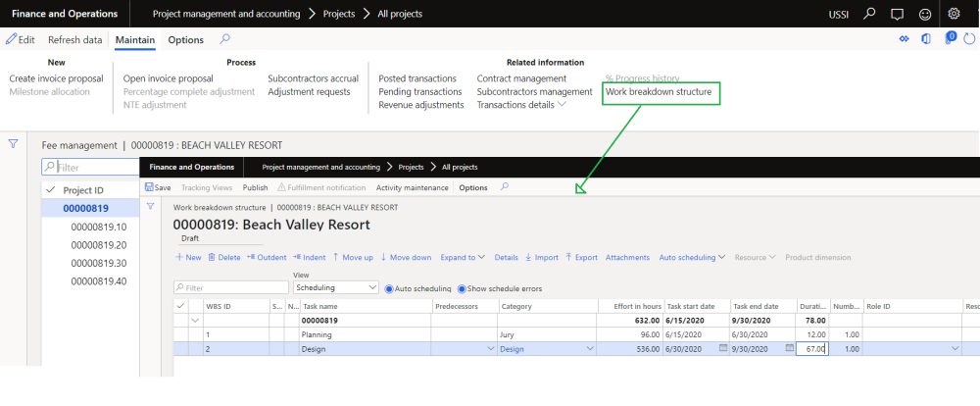The width and height of the screenshot is (980, 406).
Task: Expand the Expand to menu
Action: tap(464, 257)
